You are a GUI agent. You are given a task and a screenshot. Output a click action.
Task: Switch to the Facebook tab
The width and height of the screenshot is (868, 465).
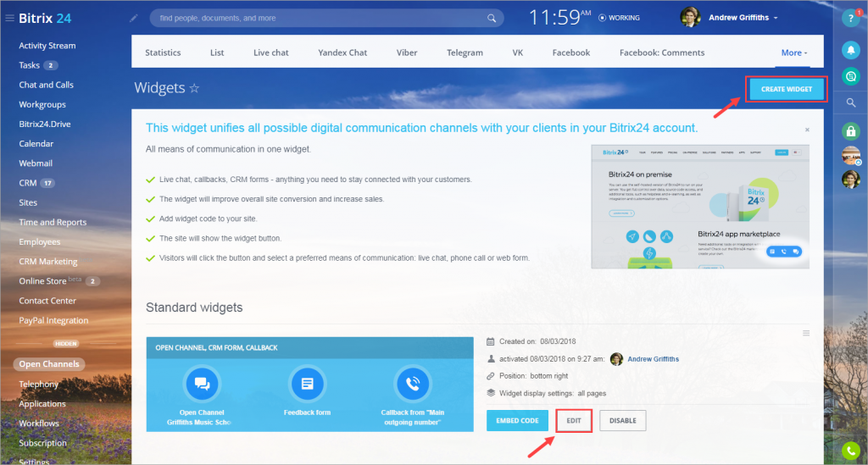point(570,53)
